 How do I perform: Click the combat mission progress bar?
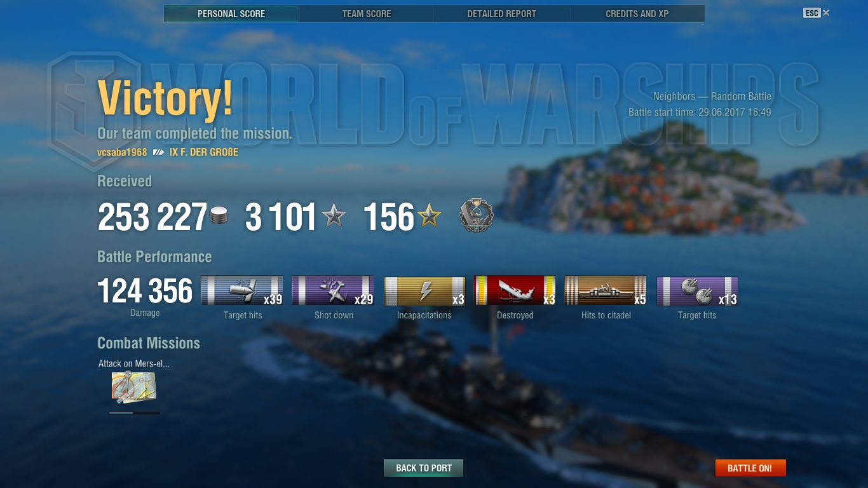(x=134, y=413)
